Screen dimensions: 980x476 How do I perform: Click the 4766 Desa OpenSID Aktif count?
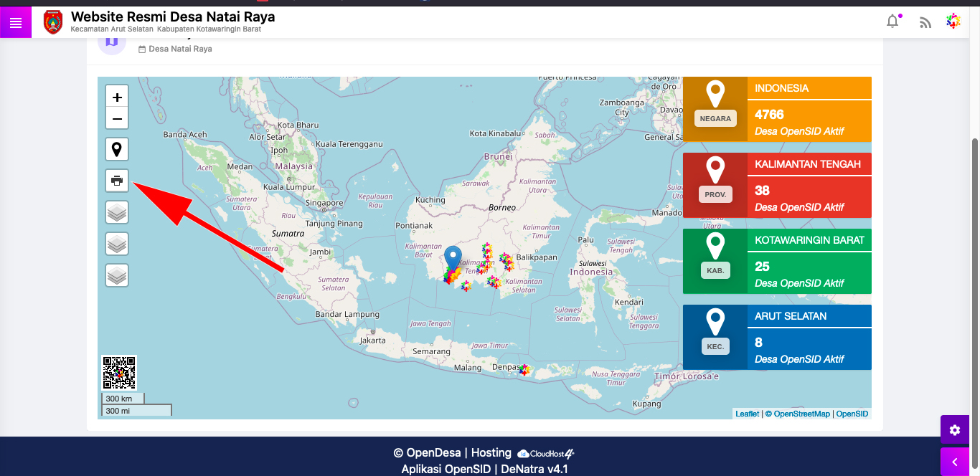(x=809, y=121)
